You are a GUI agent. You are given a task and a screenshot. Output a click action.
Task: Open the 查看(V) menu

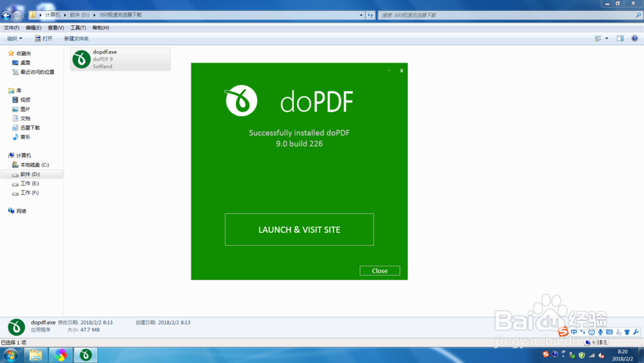[x=56, y=28]
